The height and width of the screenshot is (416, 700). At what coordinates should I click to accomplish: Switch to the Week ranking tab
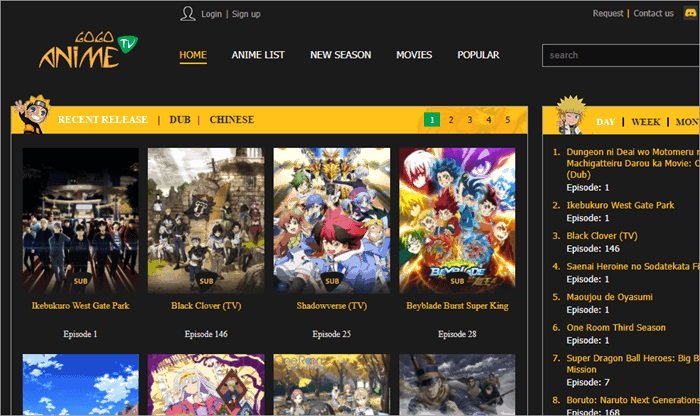(x=646, y=122)
